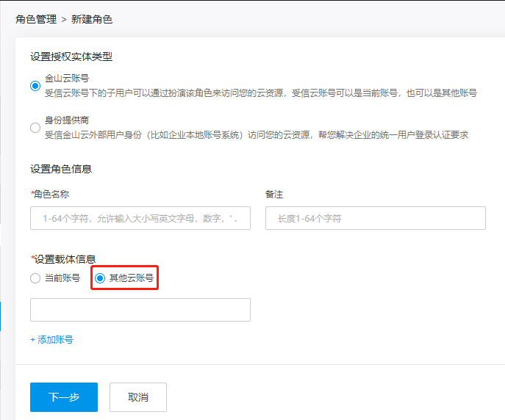Click the 身份提供商 description text
Viewport: 505px width, 420px height.
(257, 135)
